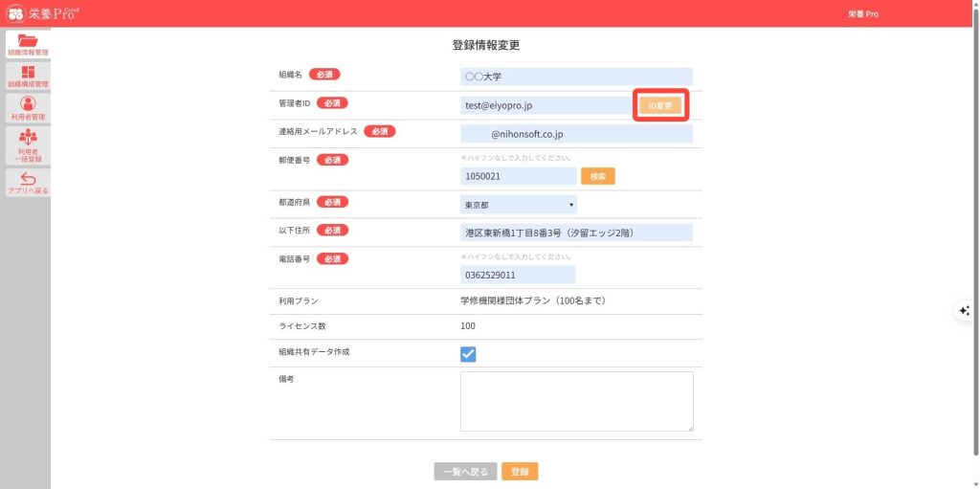Screen dimensions: 980x489
Task: Open 組織情報管理 folder icon in sidebar
Action: click(x=28, y=43)
